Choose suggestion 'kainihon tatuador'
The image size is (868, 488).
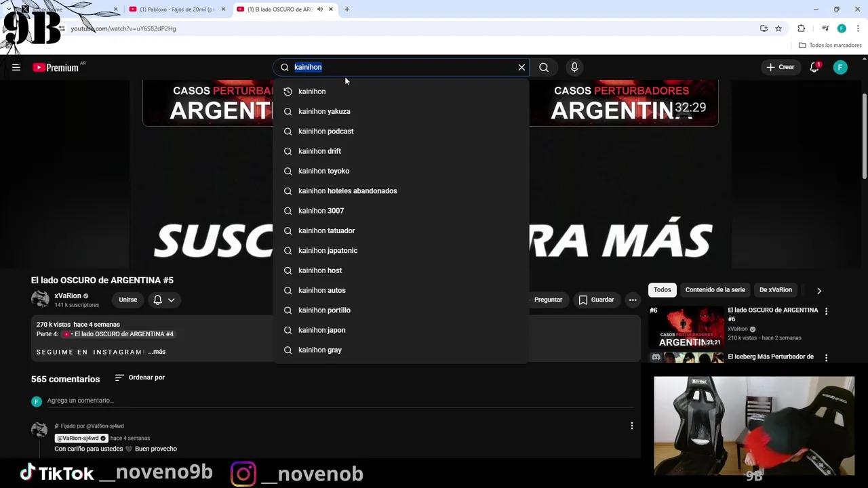click(x=401, y=230)
